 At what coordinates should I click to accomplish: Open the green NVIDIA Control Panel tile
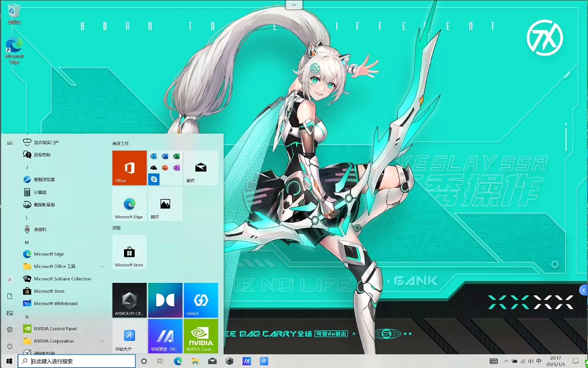(201, 336)
